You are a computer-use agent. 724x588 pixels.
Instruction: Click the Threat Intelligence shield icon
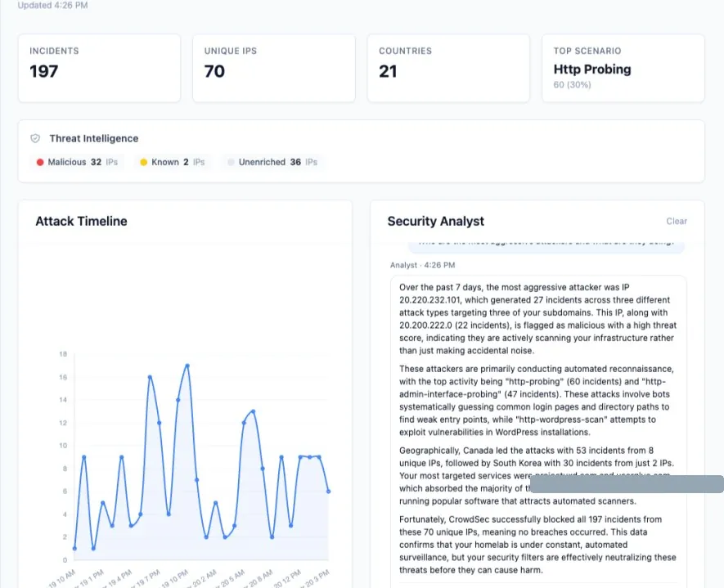35,138
